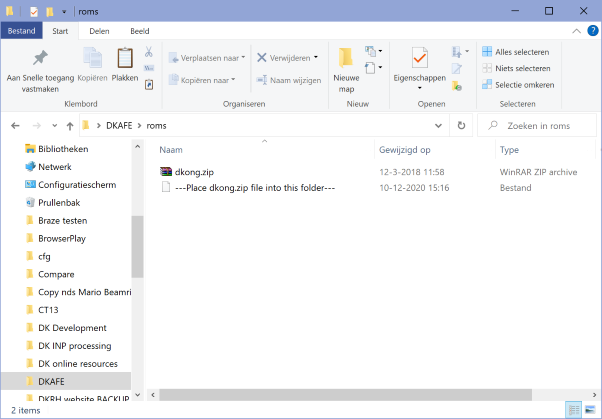Switch to large thumbnails view icon
Viewport: 602px width, 419px height.
[x=590, y=410]
